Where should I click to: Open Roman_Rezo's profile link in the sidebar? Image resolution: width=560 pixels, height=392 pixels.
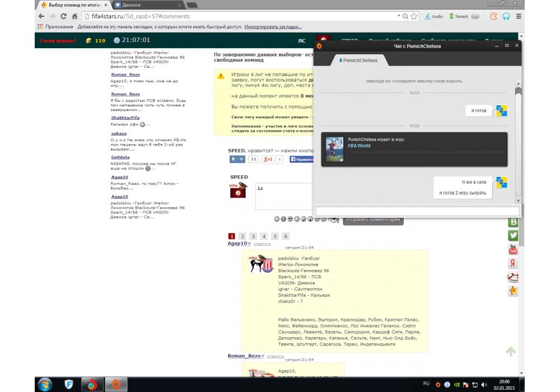click(x=125, y=74)
